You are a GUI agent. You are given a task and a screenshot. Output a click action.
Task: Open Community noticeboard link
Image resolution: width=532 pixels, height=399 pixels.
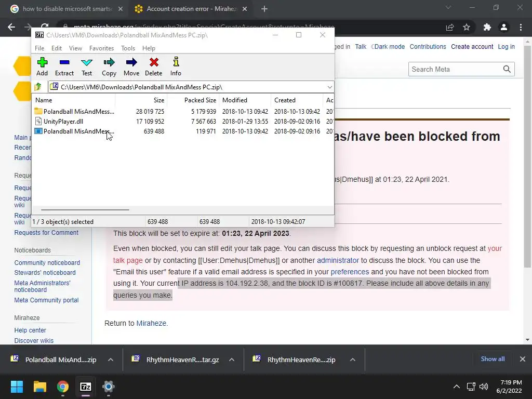(47, 262)
